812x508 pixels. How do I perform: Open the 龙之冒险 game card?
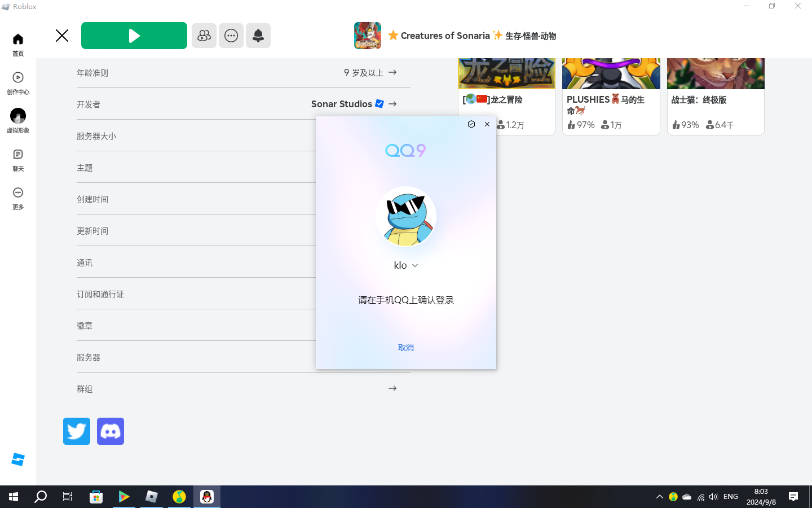point(506,97)
